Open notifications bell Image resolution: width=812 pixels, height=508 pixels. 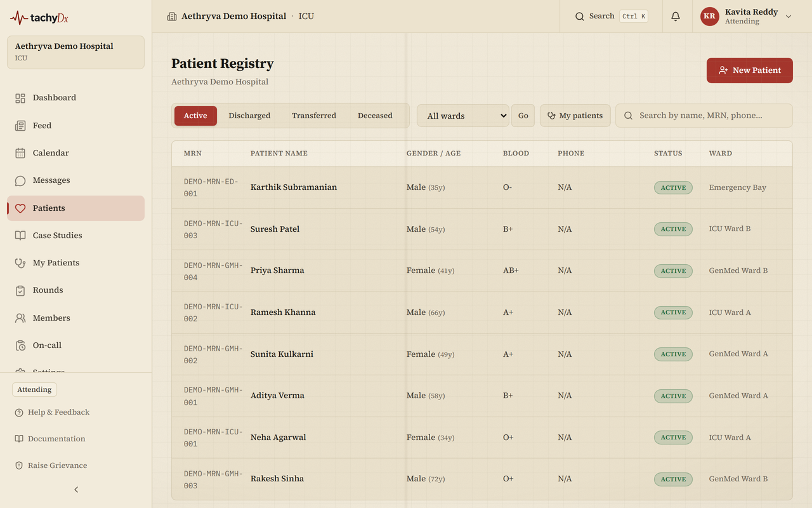[x=676, y=17]
